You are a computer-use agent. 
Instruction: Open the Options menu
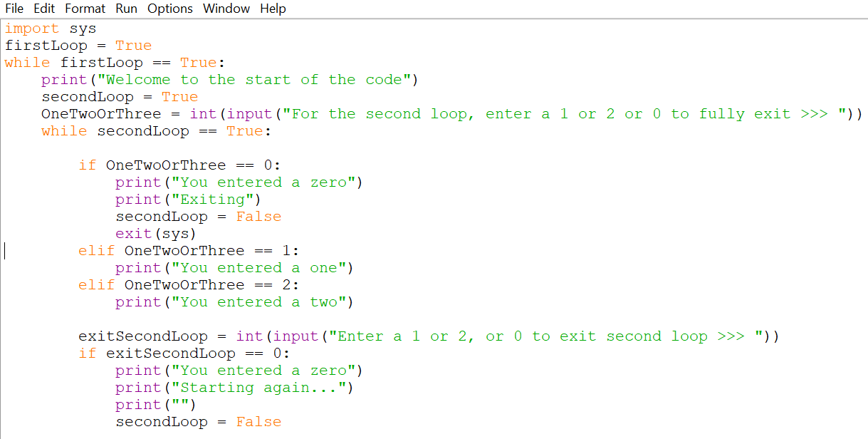170,9
